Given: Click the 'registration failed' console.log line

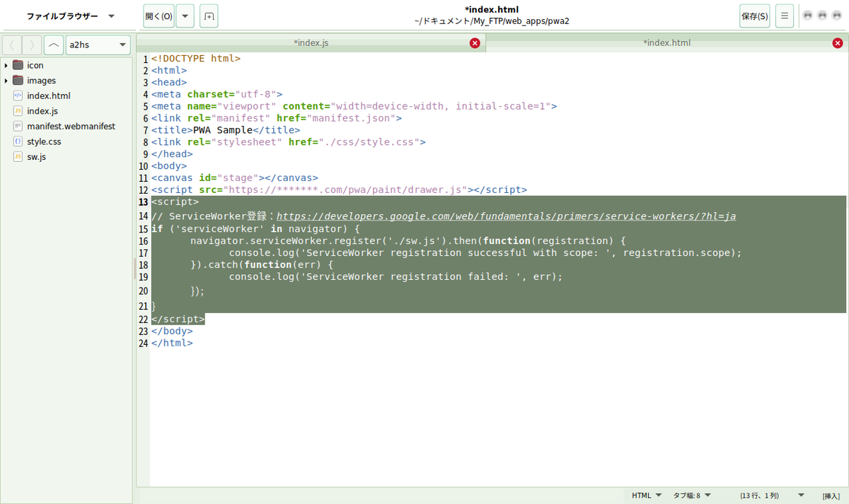Looking at the screenshot, I should (x=395, y=276).
